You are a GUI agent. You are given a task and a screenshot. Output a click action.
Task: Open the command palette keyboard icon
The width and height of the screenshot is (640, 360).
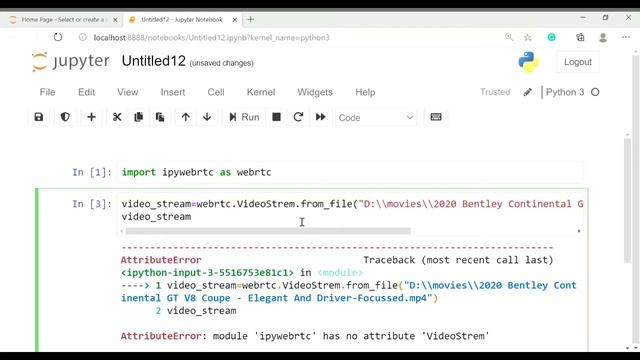(436, 117)
